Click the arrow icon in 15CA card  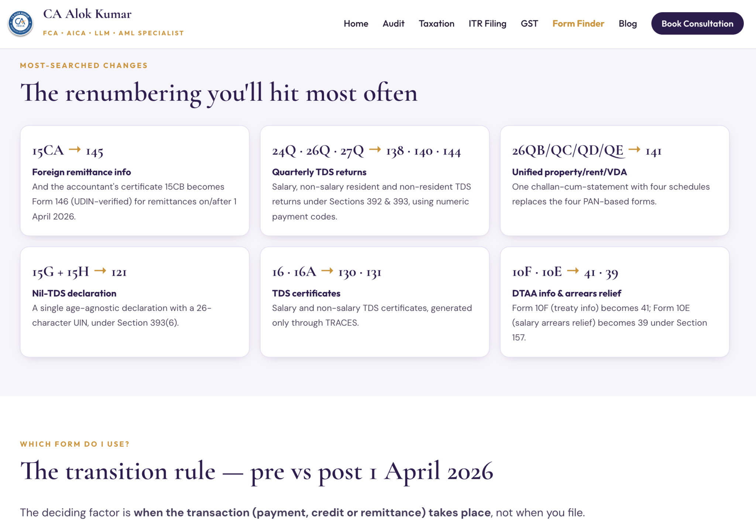pos(75,150)
